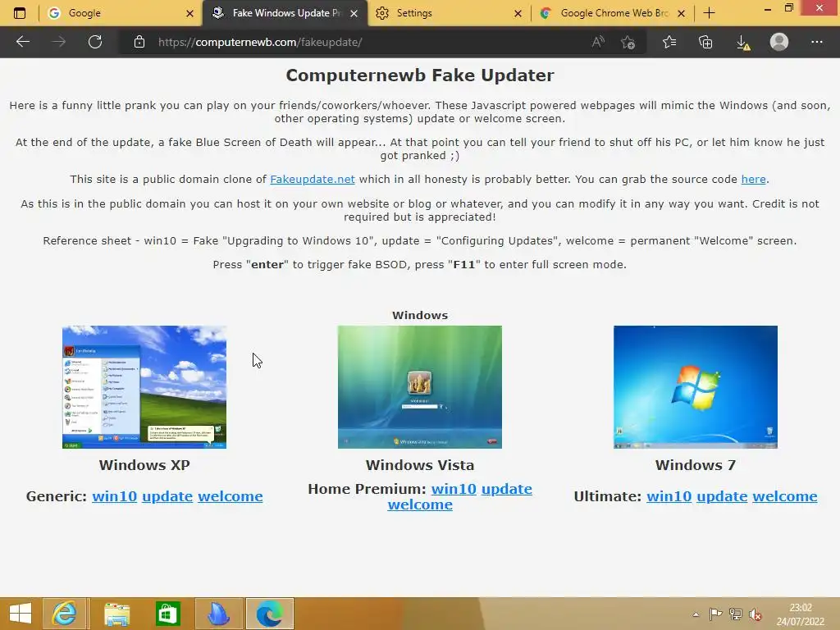Open the clock showing 23:02

[801, 614]
